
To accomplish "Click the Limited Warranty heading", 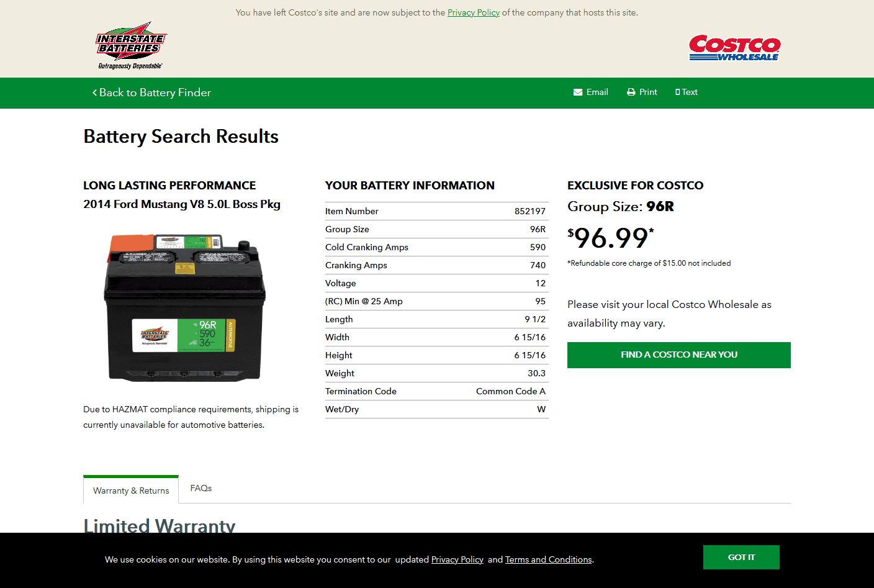I will pos(160,525).
